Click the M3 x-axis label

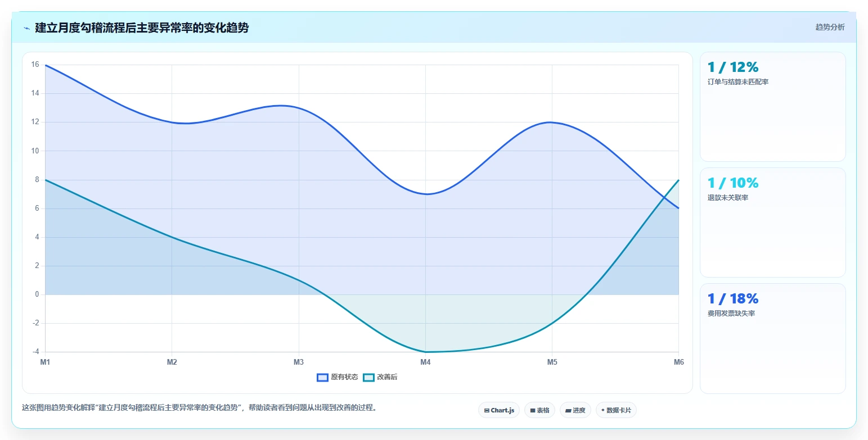[299, 362]
